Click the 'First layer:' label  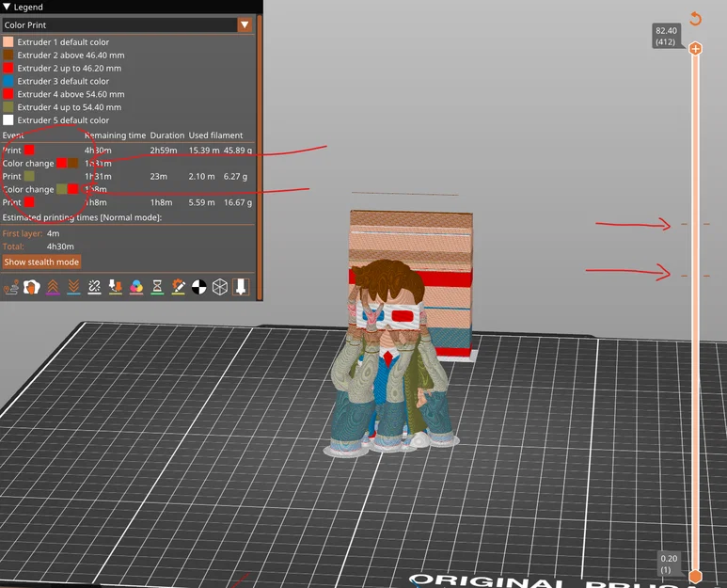coord(23,233)
